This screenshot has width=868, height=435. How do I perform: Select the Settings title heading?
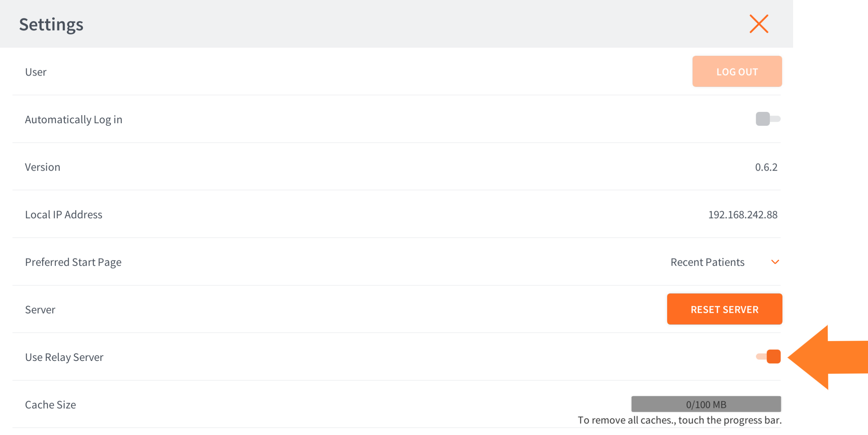click(51, 25)
